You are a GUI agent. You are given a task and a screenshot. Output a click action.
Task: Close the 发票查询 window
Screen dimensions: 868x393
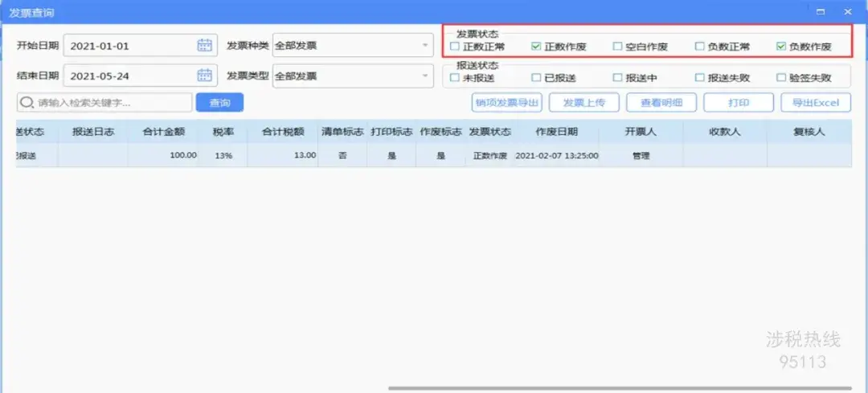[x=848, y=11]
